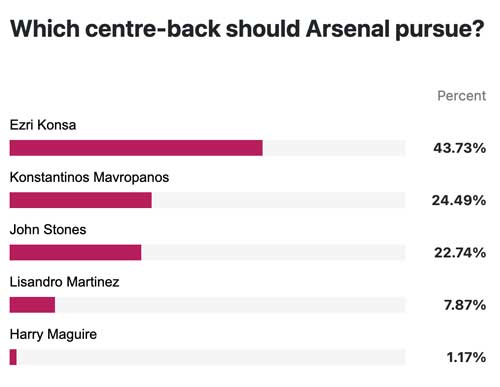Click the 43.73% value
Image resolution: width=500 pixels, height=387 pixels.
point(459,148)
